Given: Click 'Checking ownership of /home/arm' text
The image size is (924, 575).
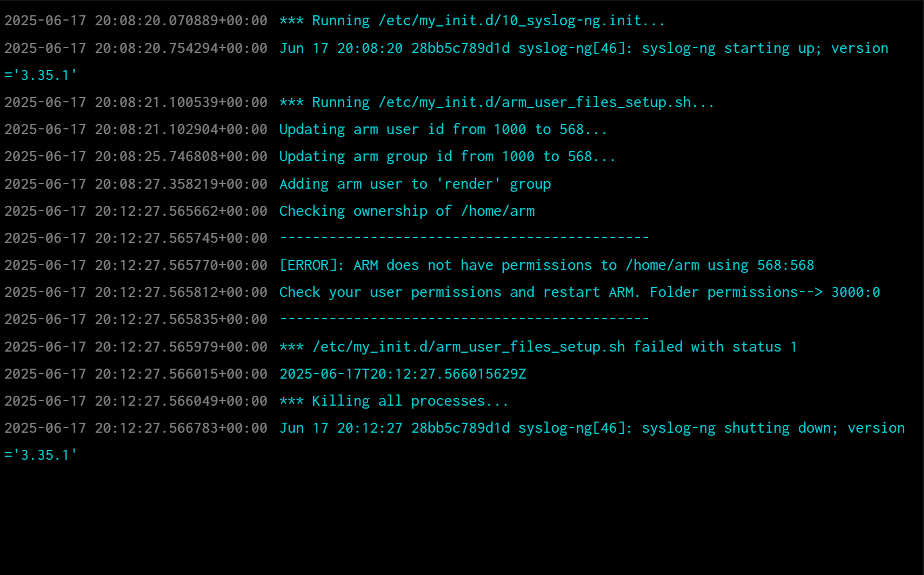Looking at the screenshot, I should (x=407, y=211).
